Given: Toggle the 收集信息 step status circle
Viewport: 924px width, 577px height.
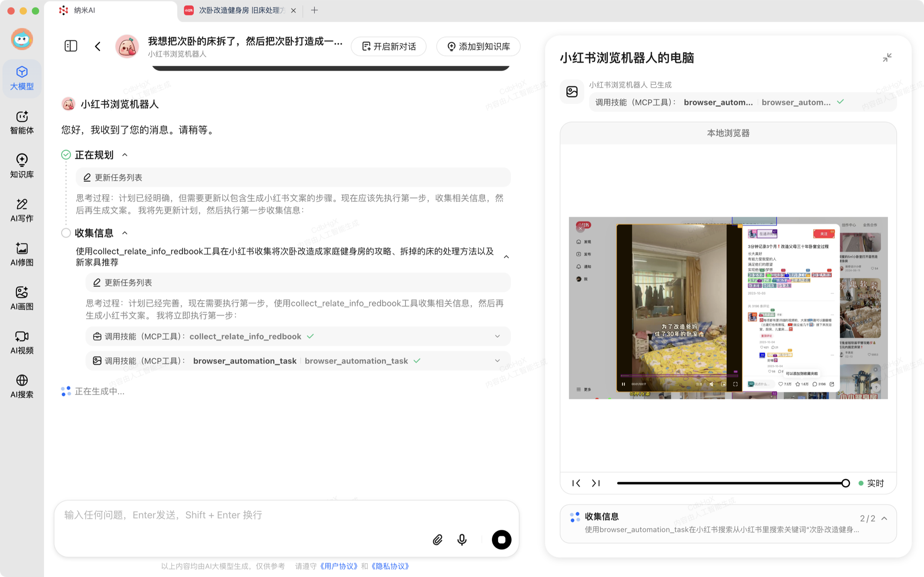Looking at the screenshot, I should pyautogui.click(x=66, y=233).
